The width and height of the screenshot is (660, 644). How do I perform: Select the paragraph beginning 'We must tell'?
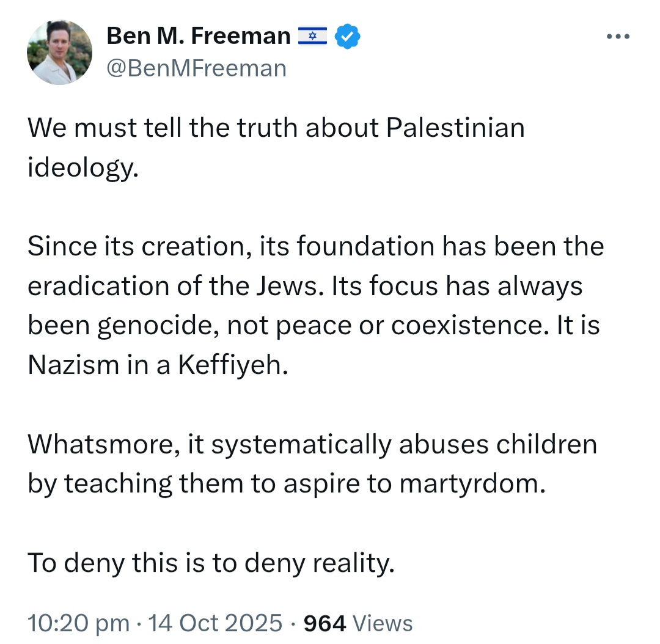point(276,147)
